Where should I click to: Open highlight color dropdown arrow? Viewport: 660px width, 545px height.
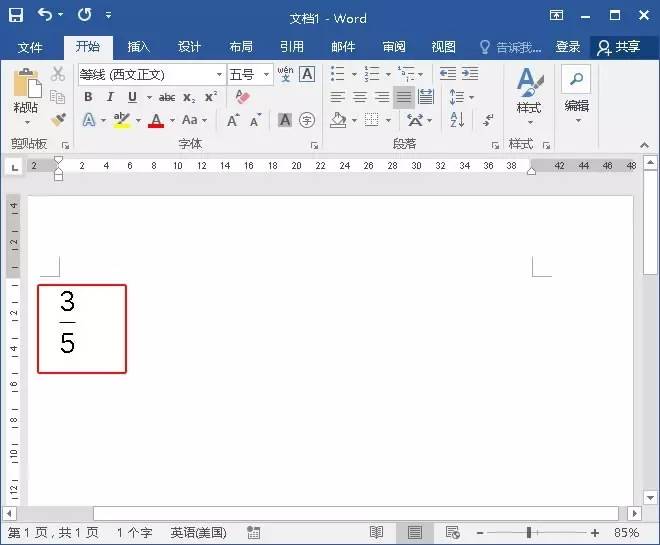(x=138, y=120)
